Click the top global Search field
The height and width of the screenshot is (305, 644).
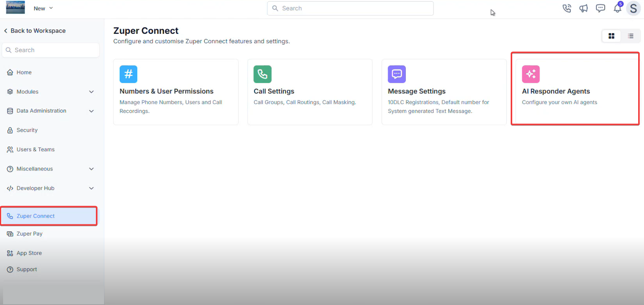(x=350, y=8)
